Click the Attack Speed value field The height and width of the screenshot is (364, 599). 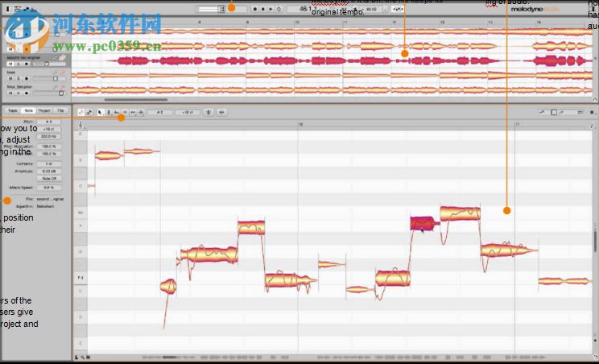point(48,188)
